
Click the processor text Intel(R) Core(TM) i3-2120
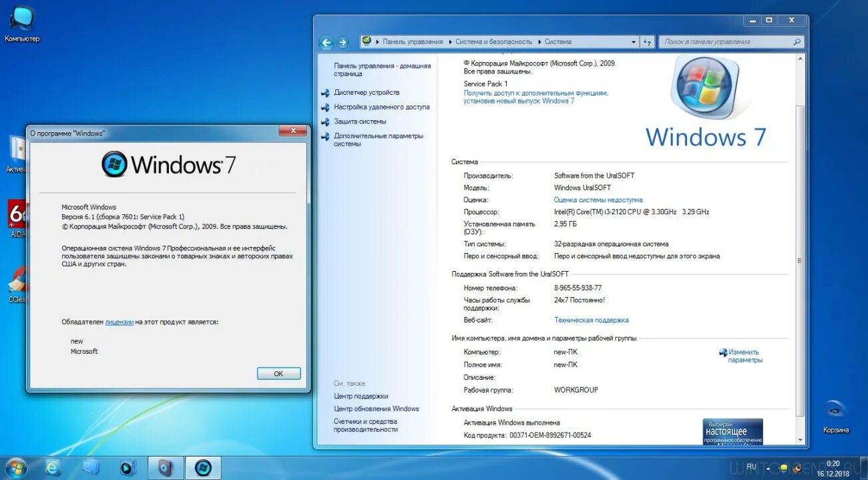[632, 212]
